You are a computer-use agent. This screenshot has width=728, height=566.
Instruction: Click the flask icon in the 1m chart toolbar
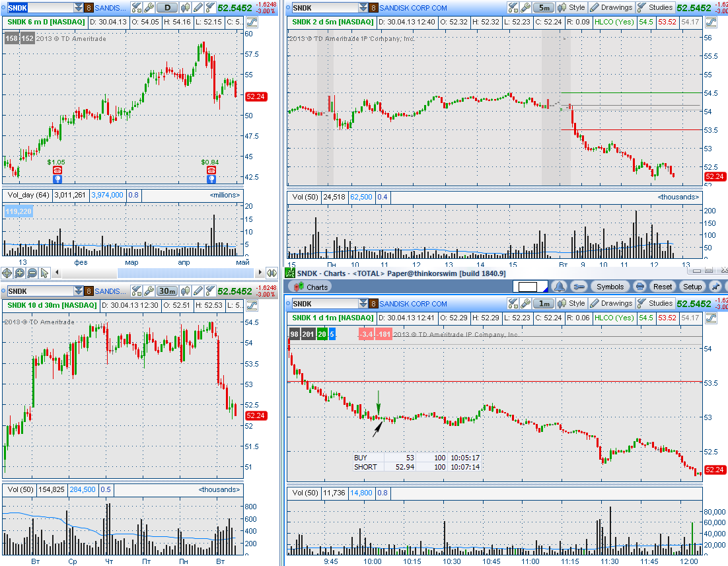click(x=513, y=304)
